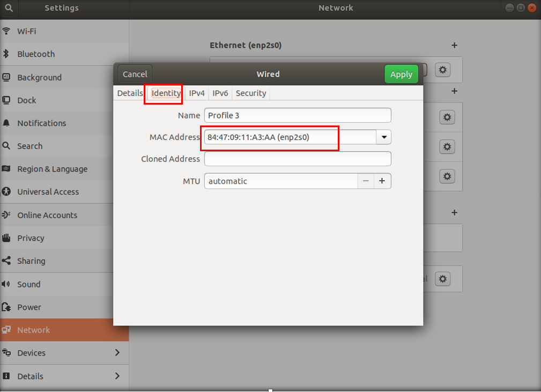
Task: Click the Details info icon
Action: [x=6, y=376]
